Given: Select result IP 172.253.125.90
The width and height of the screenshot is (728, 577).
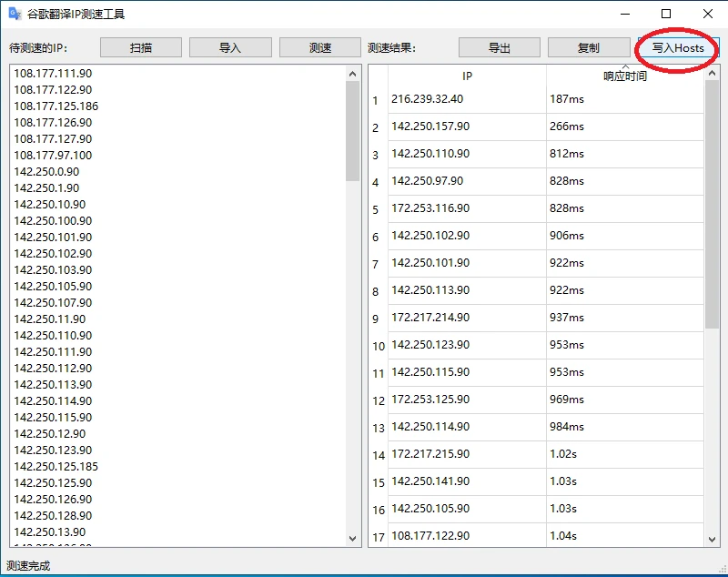Looking at the screenshot, I should 467,400.
